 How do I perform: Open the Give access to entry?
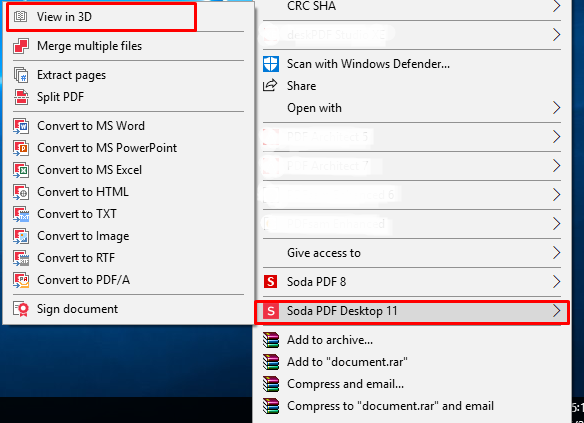[x=412, y=253]
